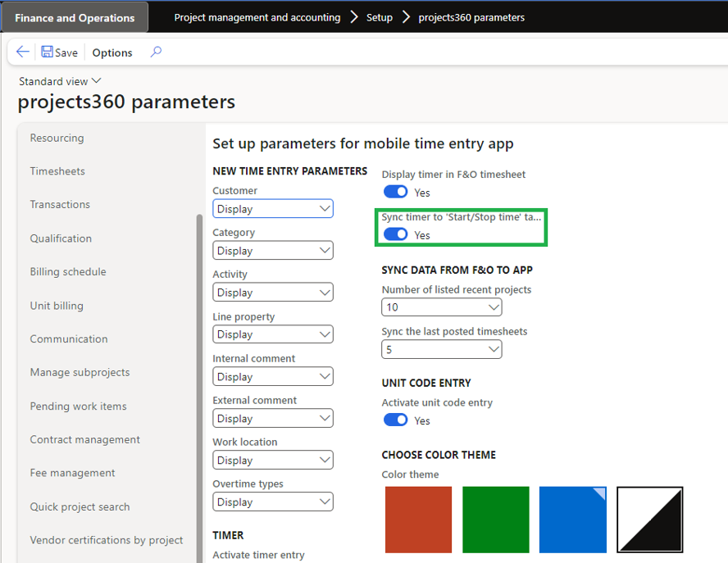Pick the green color theme swatch
This screenshot has height=563, width=728.
(x=496, y=520)
